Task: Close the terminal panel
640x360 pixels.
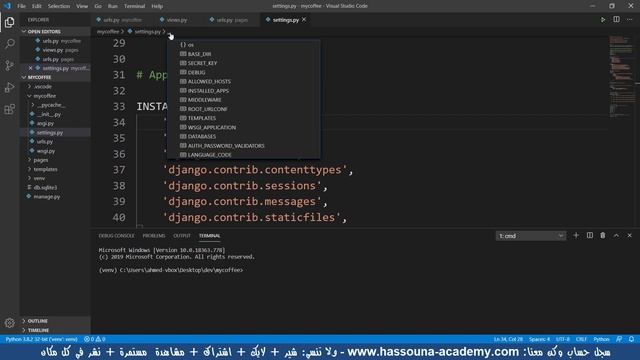Action: click(630, 236)
